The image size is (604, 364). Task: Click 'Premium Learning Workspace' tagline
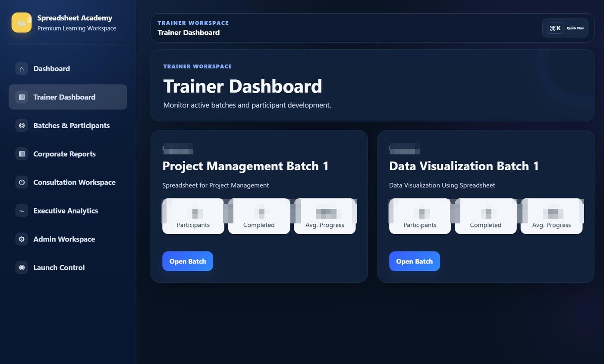point(77,28)
